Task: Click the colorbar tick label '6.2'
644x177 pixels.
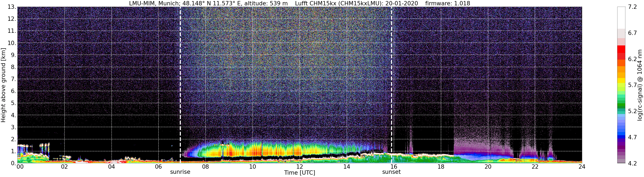Action: click(632, 59)
